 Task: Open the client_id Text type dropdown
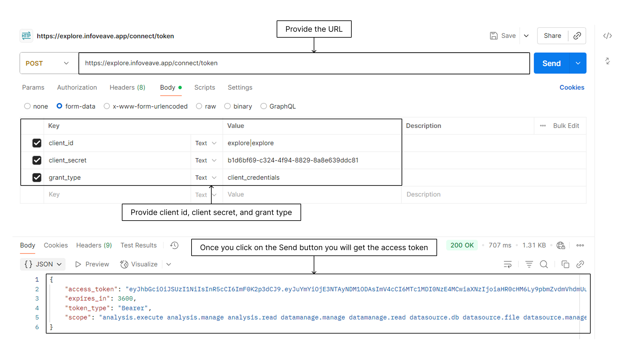pos(206,143)
